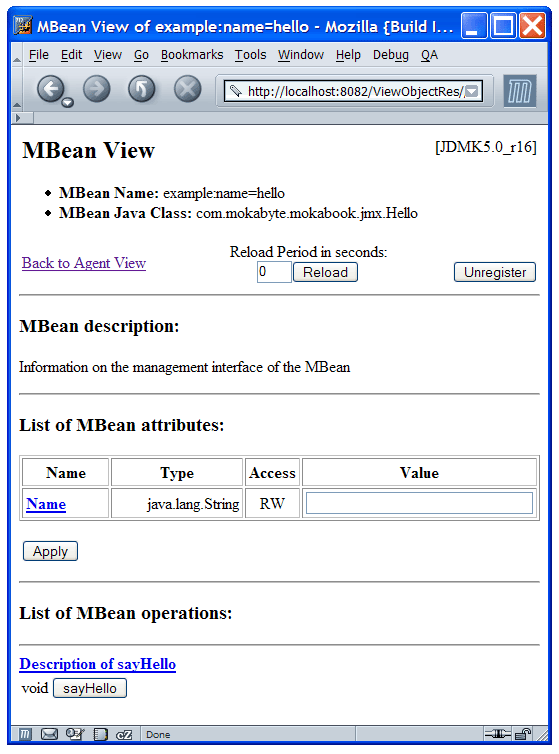Click the browser Back arrow button
The image size is (559, 754).
51,89
